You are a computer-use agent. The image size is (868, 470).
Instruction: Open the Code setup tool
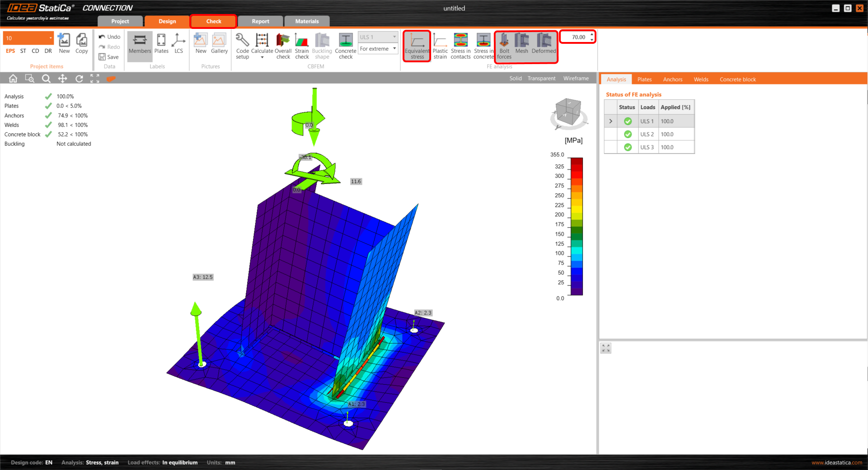coord(242,46)
